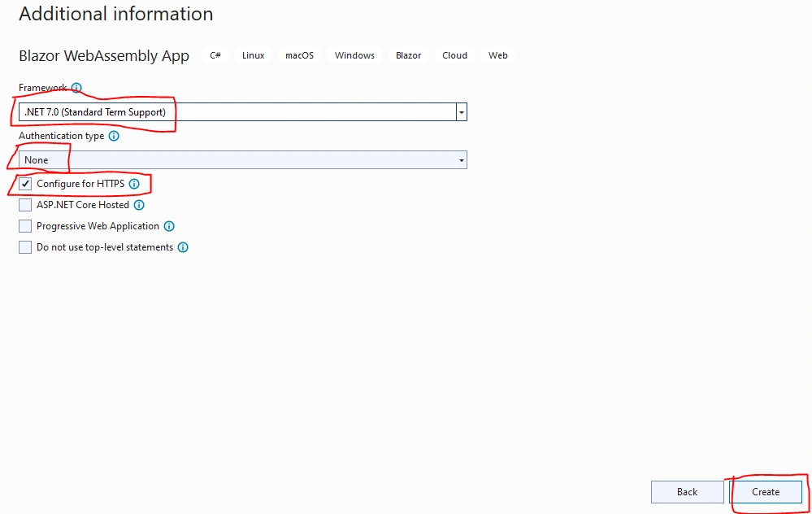This screenshot has width=812, height=514.
Task: Click the Authentication type label
Action: coord(62,136)
